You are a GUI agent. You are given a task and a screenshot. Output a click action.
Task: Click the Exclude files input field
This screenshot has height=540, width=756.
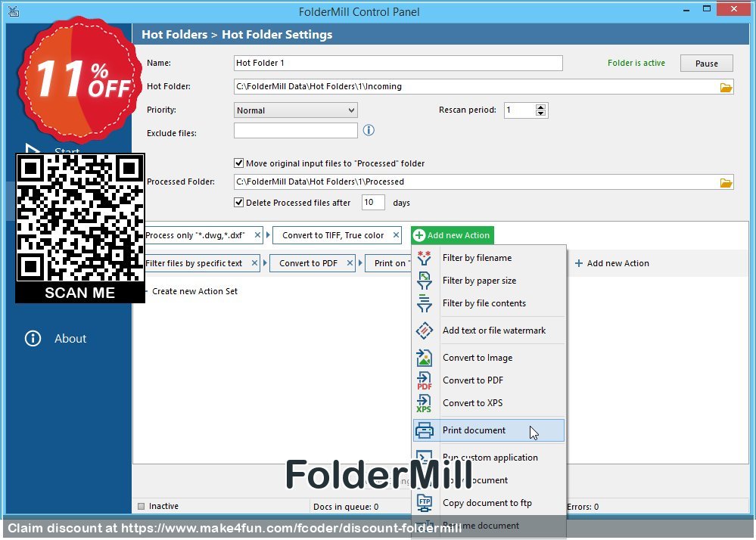click(296, 131)
